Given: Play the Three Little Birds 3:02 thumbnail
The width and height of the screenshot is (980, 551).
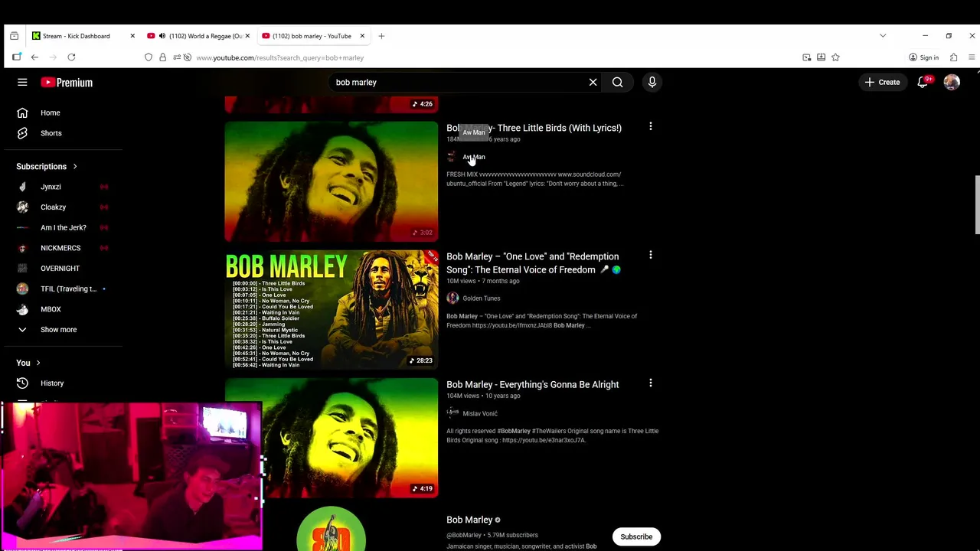Looking at the screenshot, I should [x=332, y=181].
